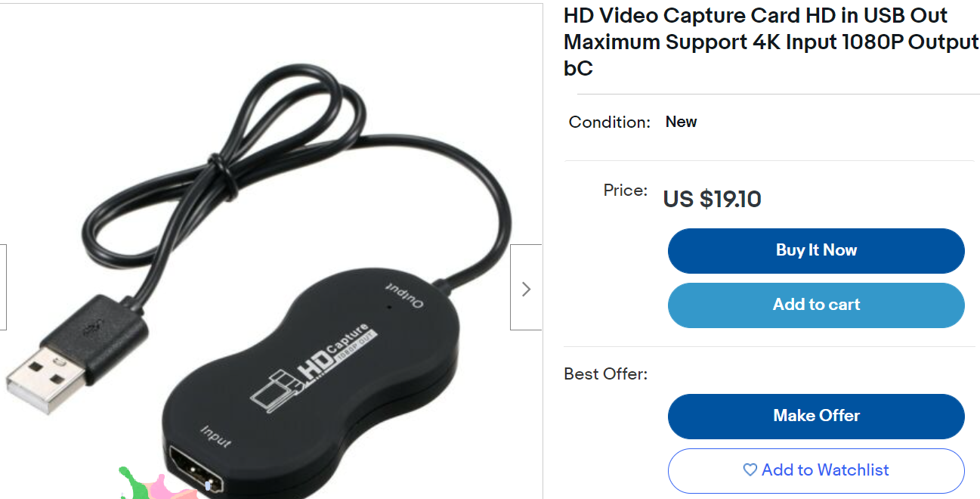This screenshot has height=499, width=980.
Task: Click the Price: label
Action: 625,190
